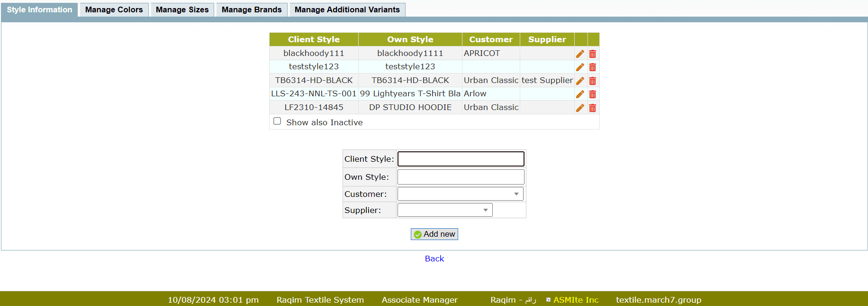
Task: Delete the teststyle123 style row
Action: (592, 67)
